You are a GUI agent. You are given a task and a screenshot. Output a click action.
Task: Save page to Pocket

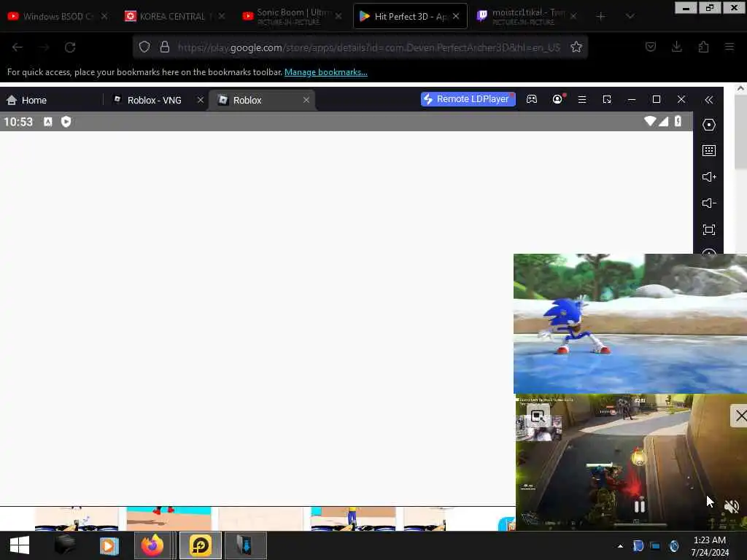[651, 47]
